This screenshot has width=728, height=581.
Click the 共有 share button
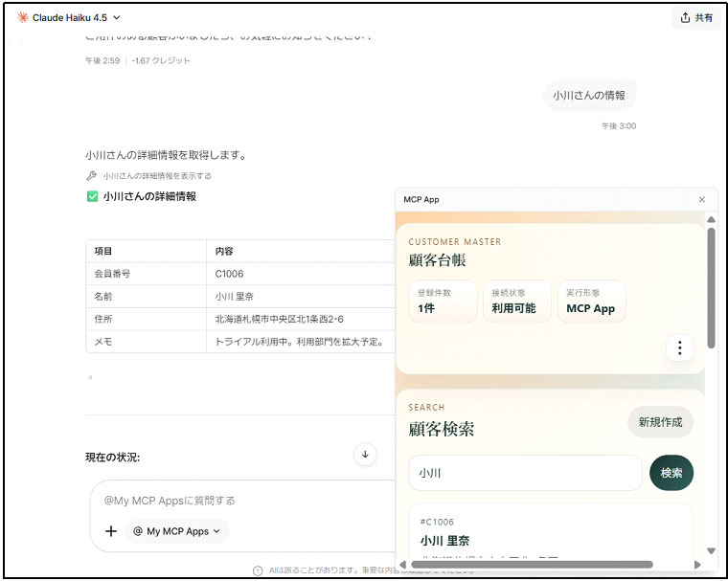pos(696,17)
